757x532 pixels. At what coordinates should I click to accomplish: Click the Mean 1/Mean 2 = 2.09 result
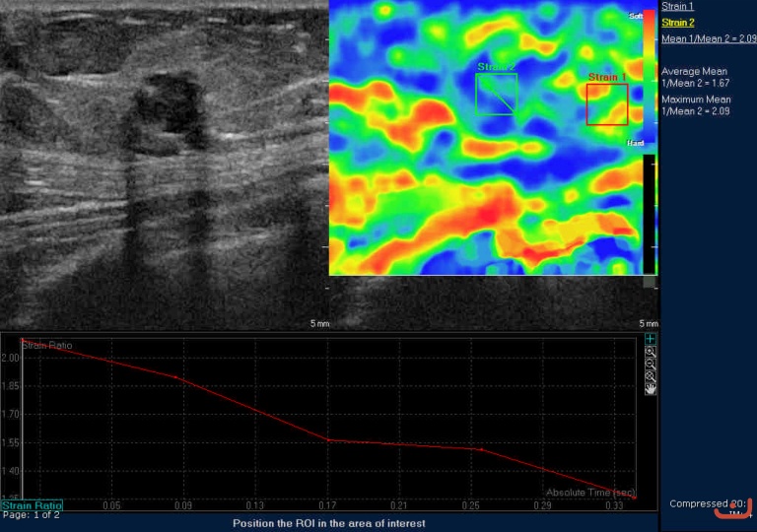coord(708,39)
